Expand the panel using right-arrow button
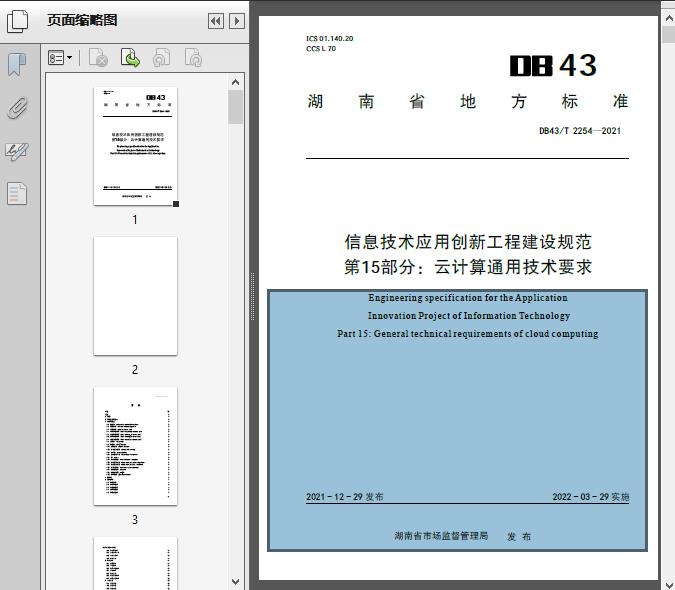 [x=236, y=21]
